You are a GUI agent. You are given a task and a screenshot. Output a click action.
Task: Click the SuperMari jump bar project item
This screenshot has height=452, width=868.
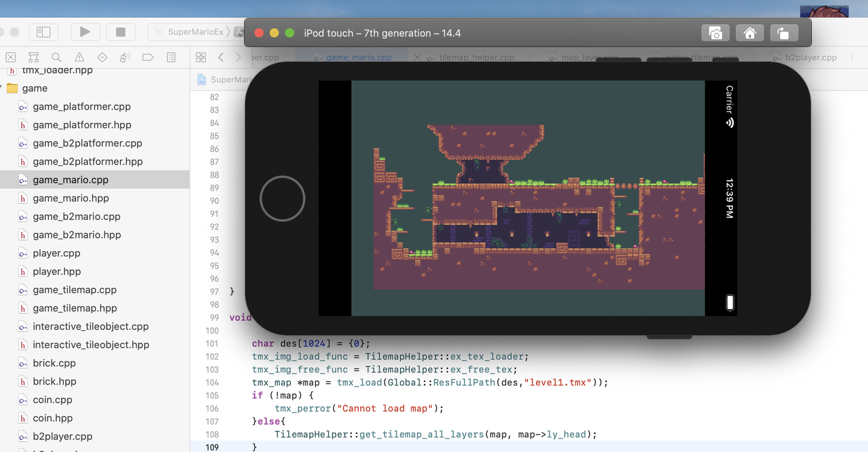224,80
